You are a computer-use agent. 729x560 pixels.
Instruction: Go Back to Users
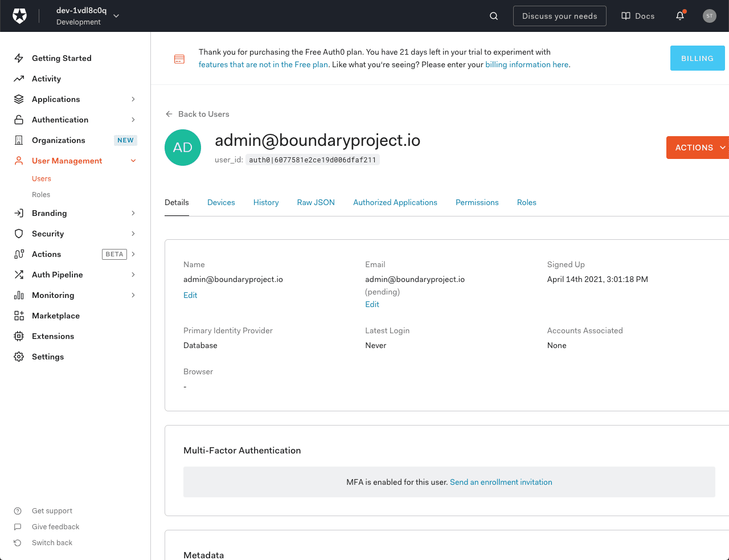(198, 114)
